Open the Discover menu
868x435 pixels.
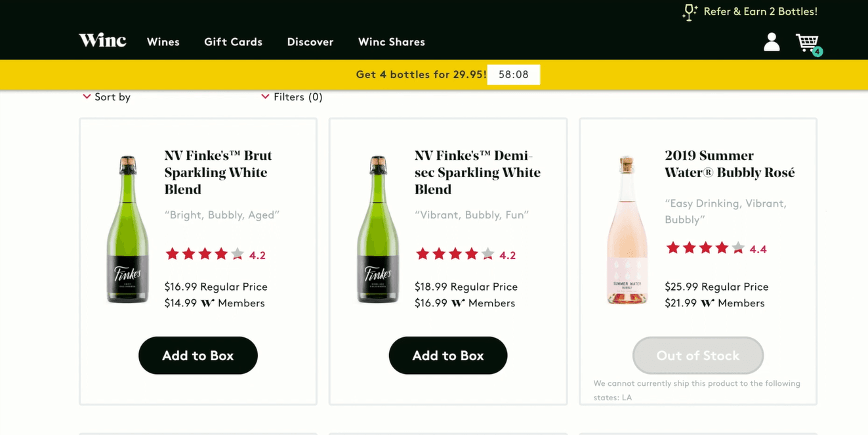click(x=310, y=42)
